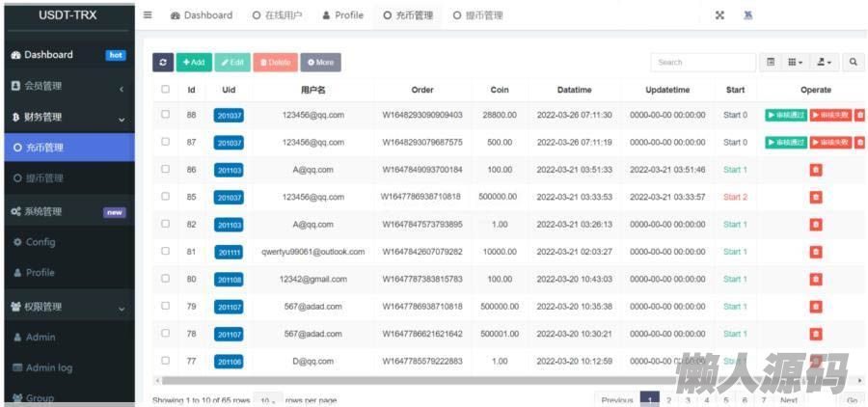This screenshot has height=407, width=868.
Task: Check the select-all checkbox in table header
Action: coord(166,90)
